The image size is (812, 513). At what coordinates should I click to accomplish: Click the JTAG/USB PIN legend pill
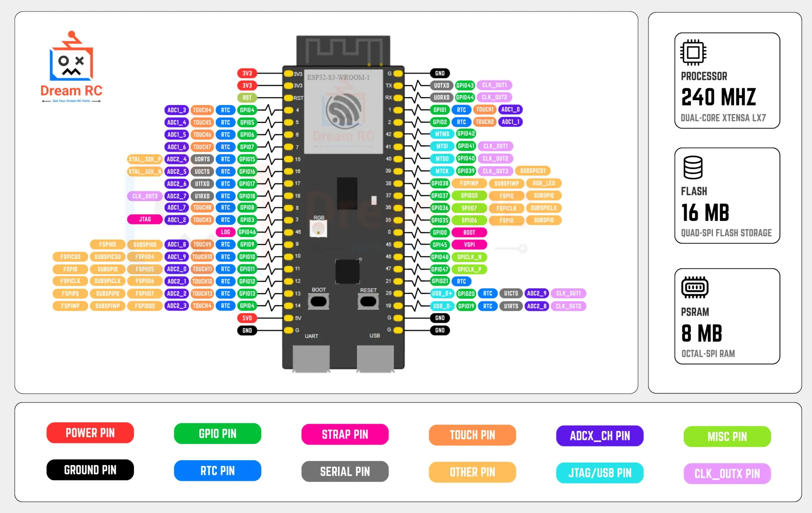coord(600,473)
